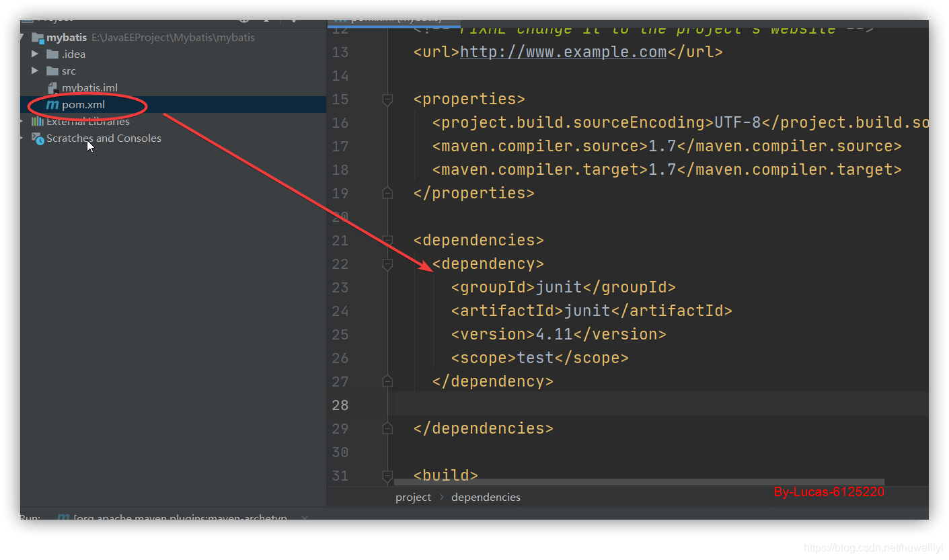This screenshot has height=560, width=949.
Task: Click the 'project' breadcrumb
Action: (x=413, y=497)
